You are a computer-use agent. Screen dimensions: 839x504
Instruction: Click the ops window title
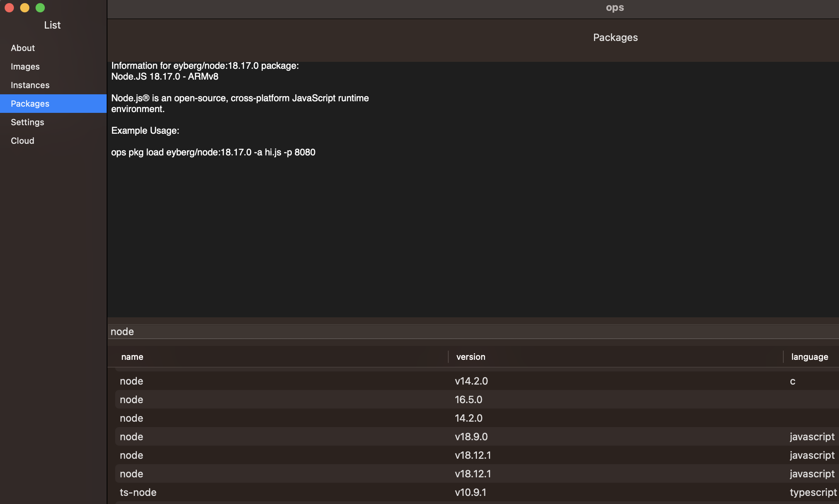(x=615, y=8)
